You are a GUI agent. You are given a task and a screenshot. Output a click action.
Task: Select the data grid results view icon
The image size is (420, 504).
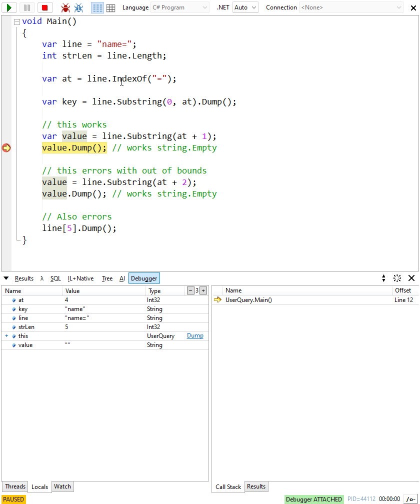pyautogui.click(x=110, y=8)
